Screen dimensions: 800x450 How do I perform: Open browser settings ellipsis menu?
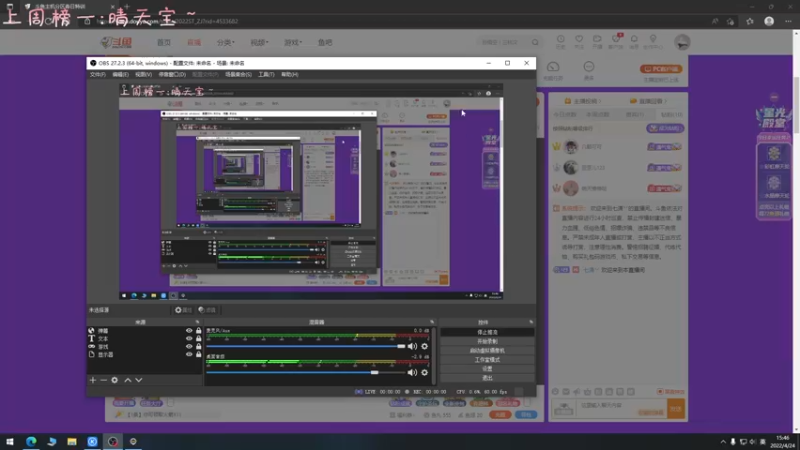coord(788,21)
